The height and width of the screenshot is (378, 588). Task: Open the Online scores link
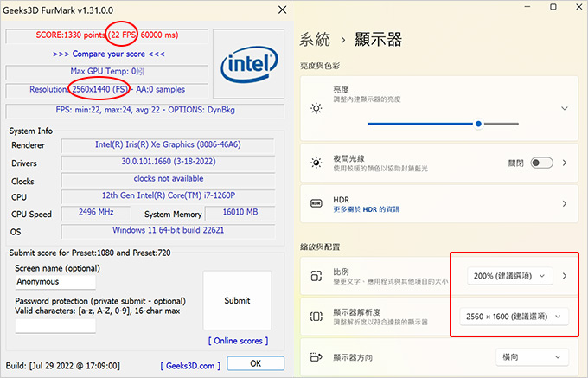238,341
